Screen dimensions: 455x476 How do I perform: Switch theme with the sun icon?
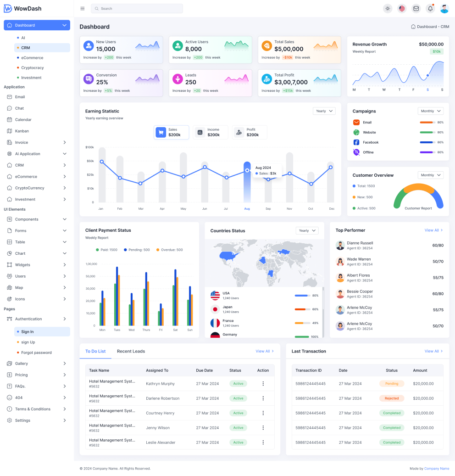[388, 9]
